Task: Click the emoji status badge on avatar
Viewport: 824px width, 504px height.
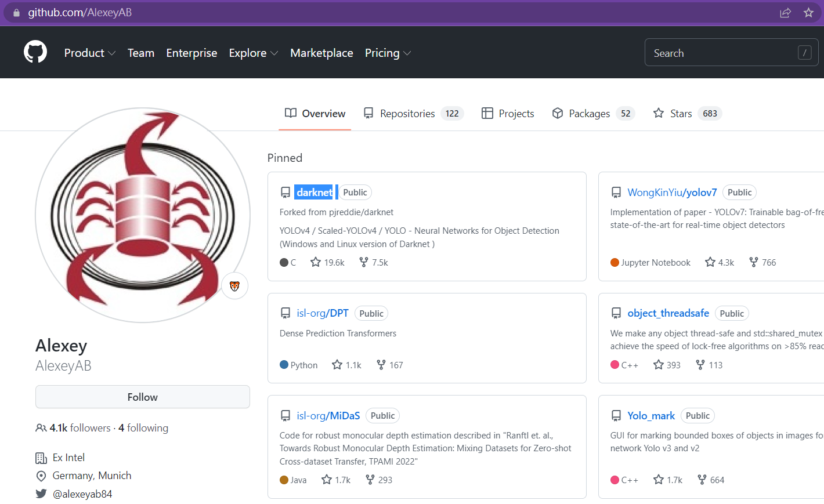Action: [x=234, y=286]
